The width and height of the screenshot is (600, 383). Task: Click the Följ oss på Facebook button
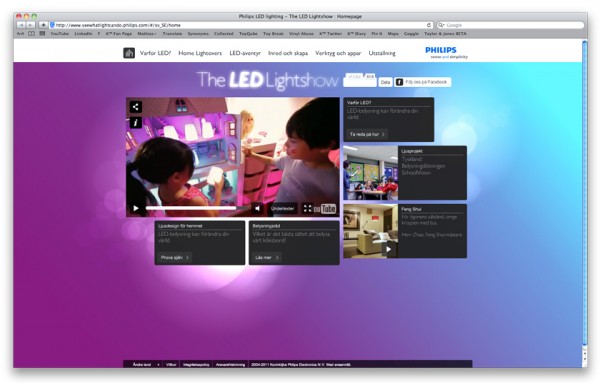tap(423, 82)
